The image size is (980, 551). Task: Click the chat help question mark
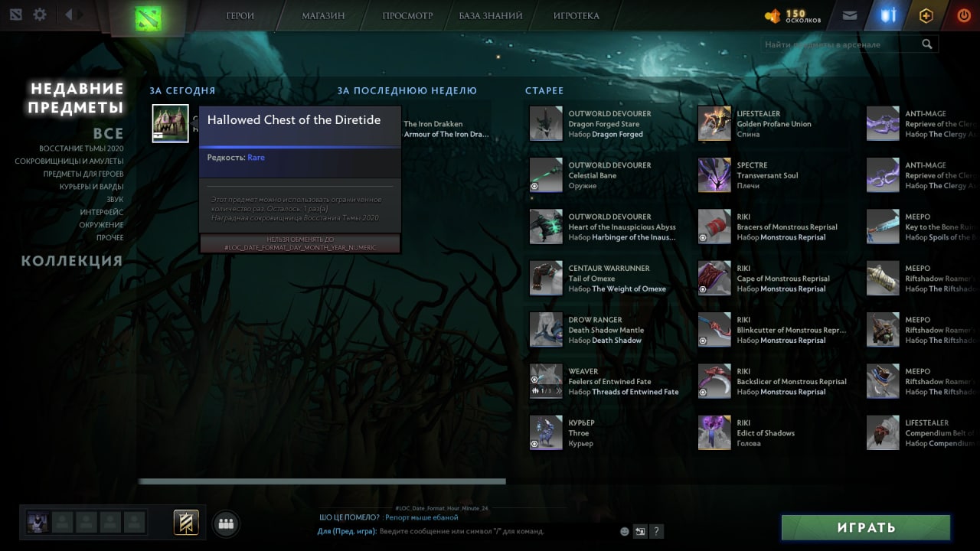pyautogui.click(x=656, y=531)
